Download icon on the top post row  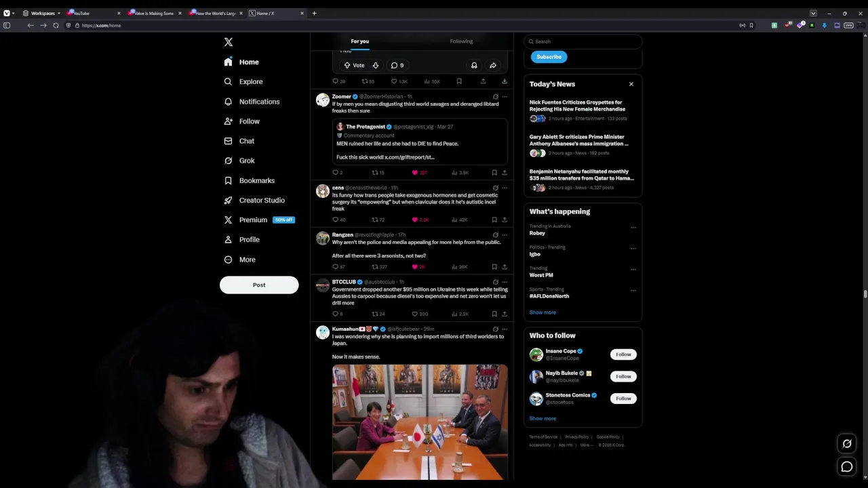pyautogui.click(x=505, y=81)
